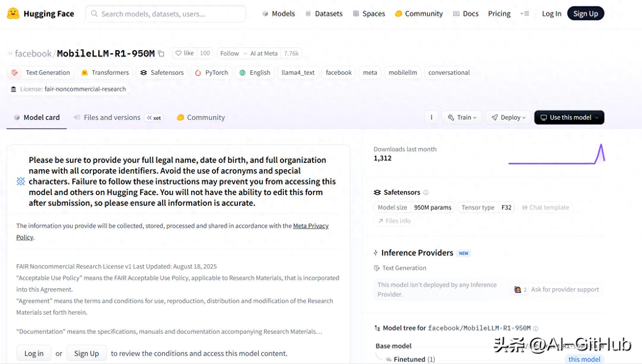The image size is (642, 364).
Task: Click the this model badge
Action: pyautogui.click(x=584, y=359)
